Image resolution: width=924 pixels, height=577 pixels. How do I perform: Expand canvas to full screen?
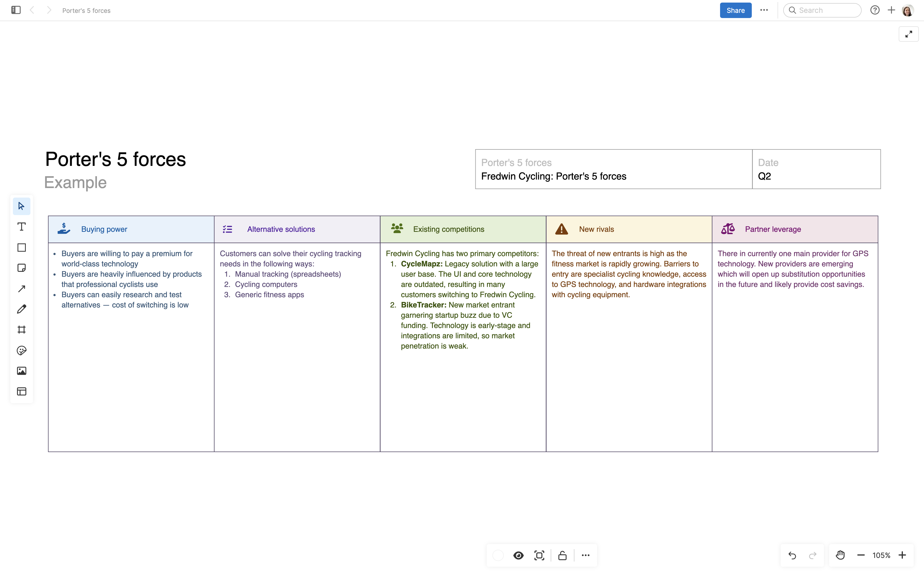[908, 34]
